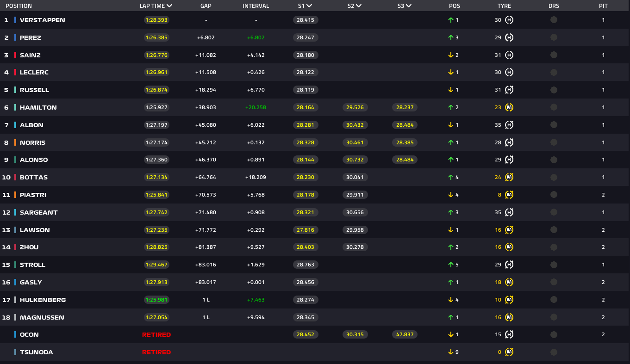
Task: Click Bottas's medium tyre icon
Action: tap(509, 177)
